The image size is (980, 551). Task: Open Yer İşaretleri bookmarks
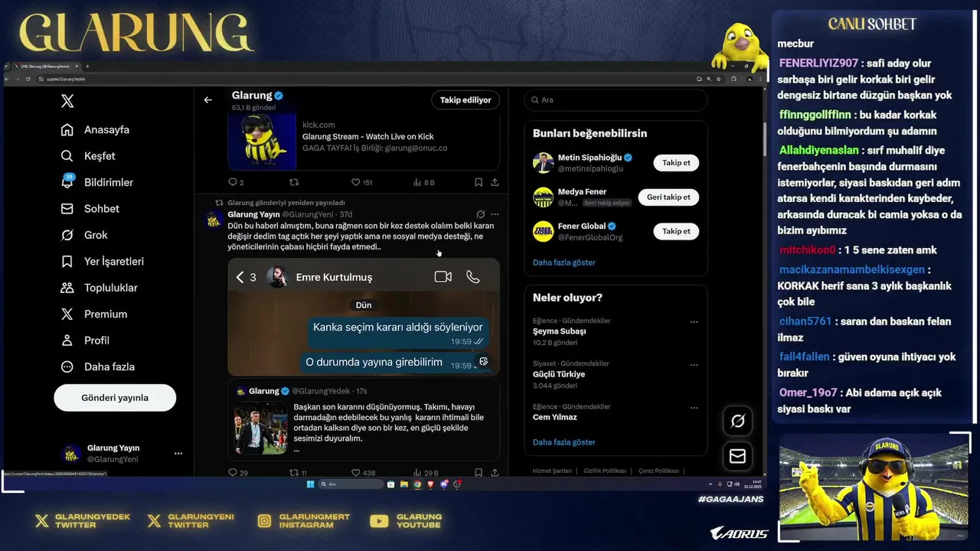(102, 261)
